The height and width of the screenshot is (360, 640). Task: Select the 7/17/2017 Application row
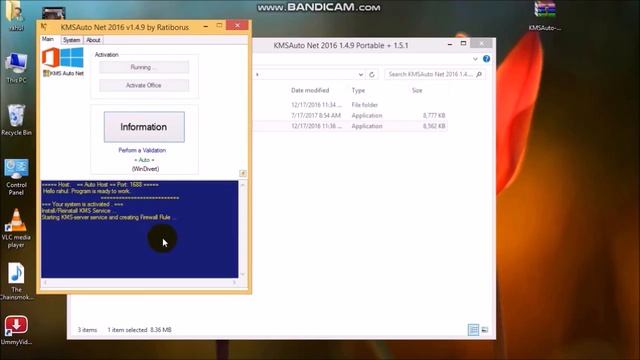(x=351, y=116)
